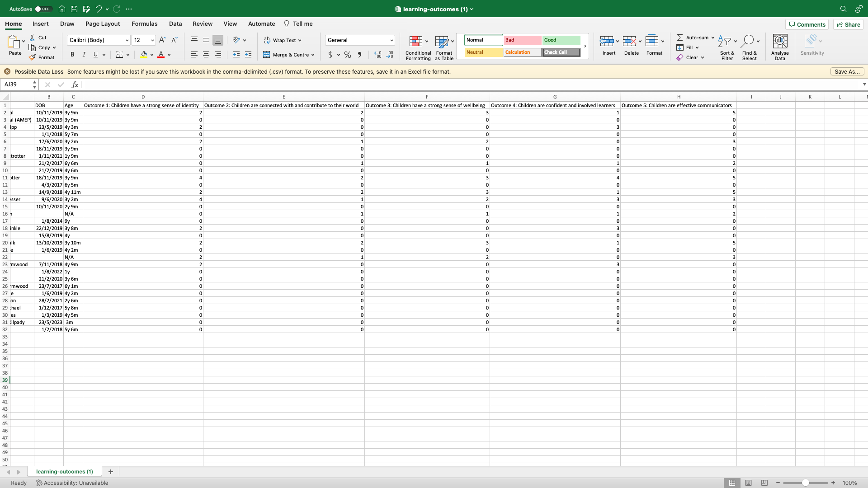This screenshot has height=488, width=868.
Task: Select the Format as Table tool
Action: pyautogui.click(x=443, y=47)
